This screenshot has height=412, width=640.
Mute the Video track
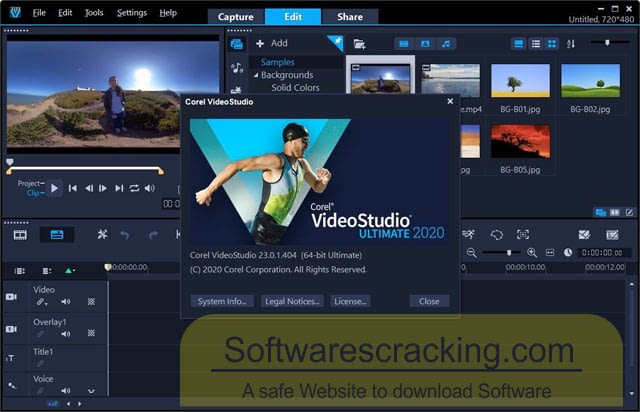pyautogui.click(x=65, y=302)
